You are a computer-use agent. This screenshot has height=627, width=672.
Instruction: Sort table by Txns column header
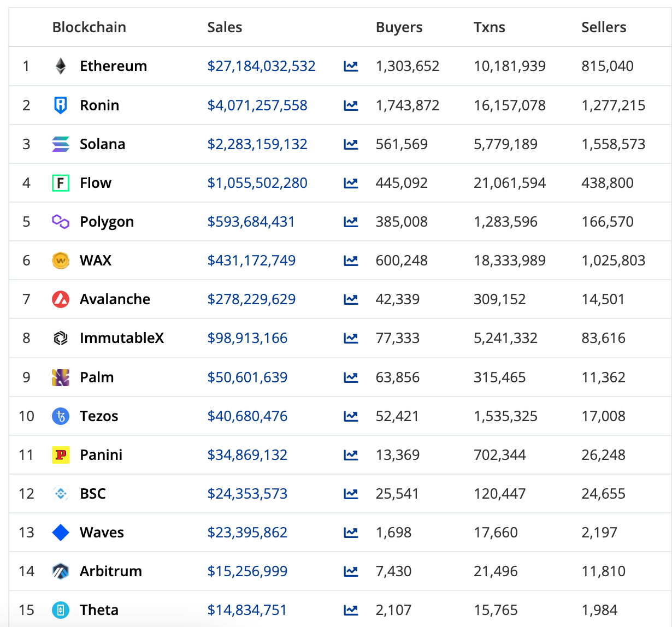coord(489,27)
